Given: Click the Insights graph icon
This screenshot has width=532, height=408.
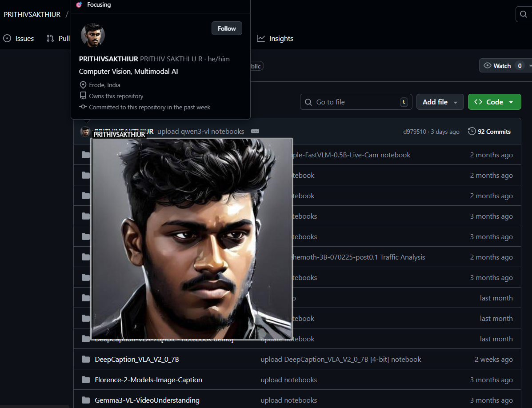Looking at the screenshot, I should point(261,38).
